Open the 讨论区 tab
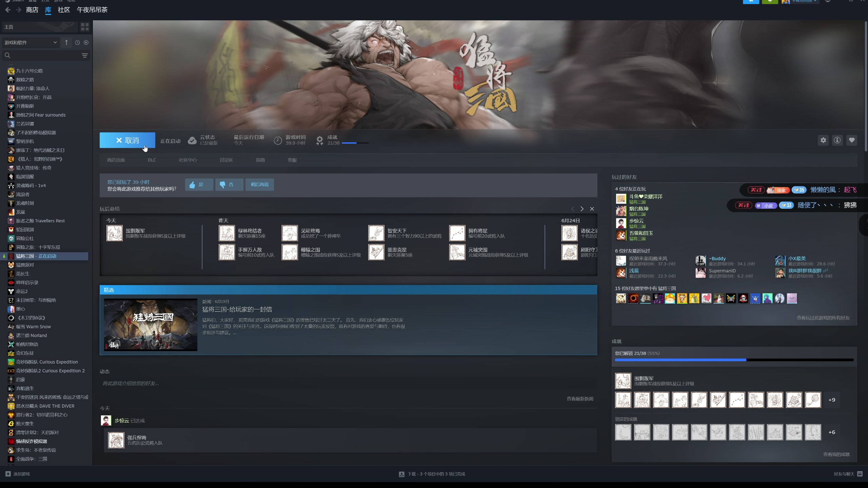 226,160
